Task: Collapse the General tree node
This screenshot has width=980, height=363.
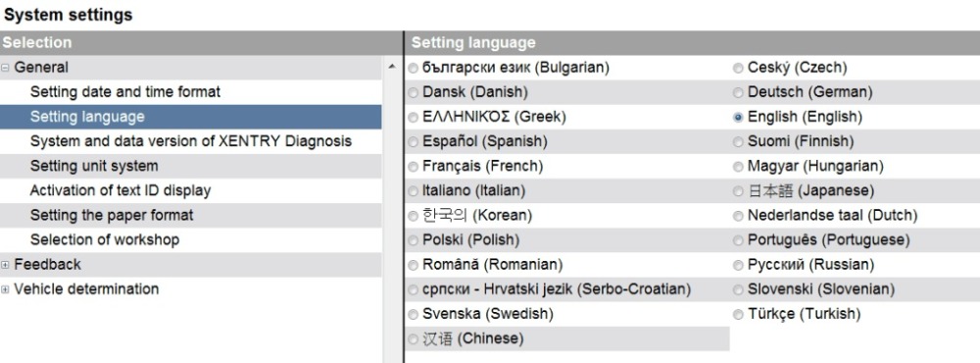Action: click(5, 68)
